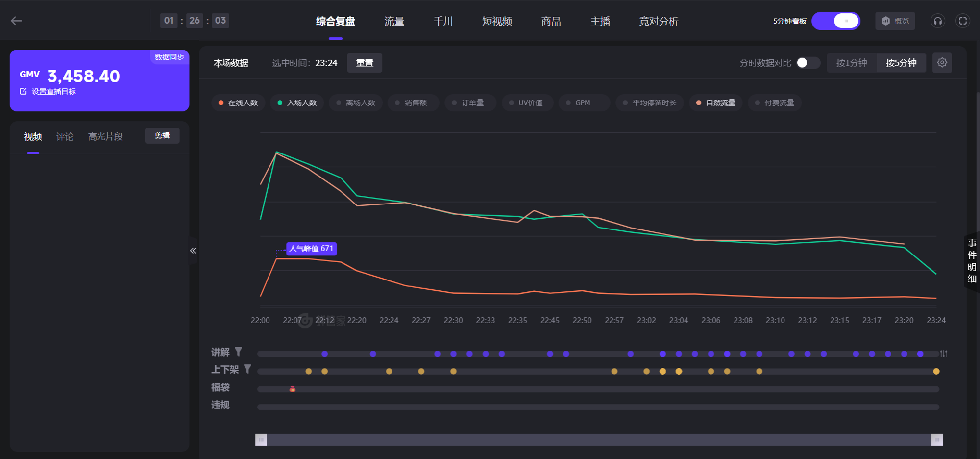Image resolution: width=980 pixels, height=459 pixels.
Task: Click the 讲解 row sort adjust icon
Action: (x=943, y=354)
